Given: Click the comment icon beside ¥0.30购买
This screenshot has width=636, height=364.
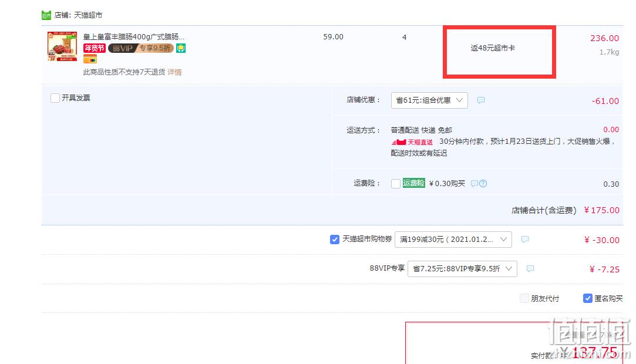Looking at the screenshot, I should coord(474,184).
